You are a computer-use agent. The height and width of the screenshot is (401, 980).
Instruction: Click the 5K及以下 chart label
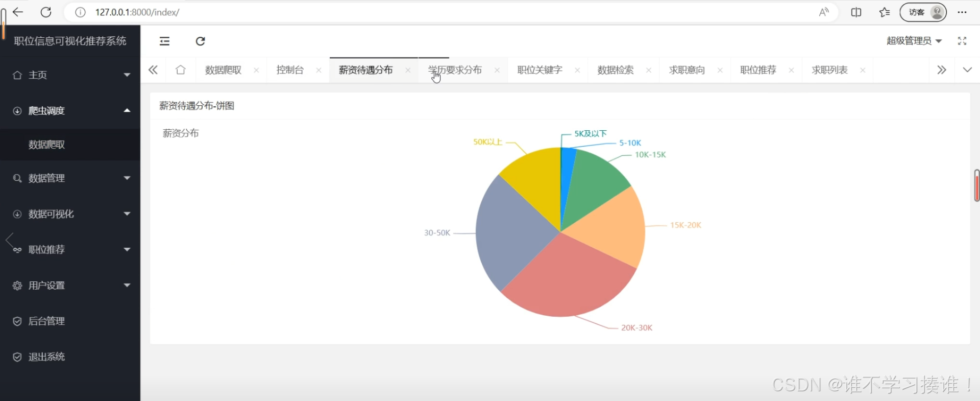tap(591, 133)
